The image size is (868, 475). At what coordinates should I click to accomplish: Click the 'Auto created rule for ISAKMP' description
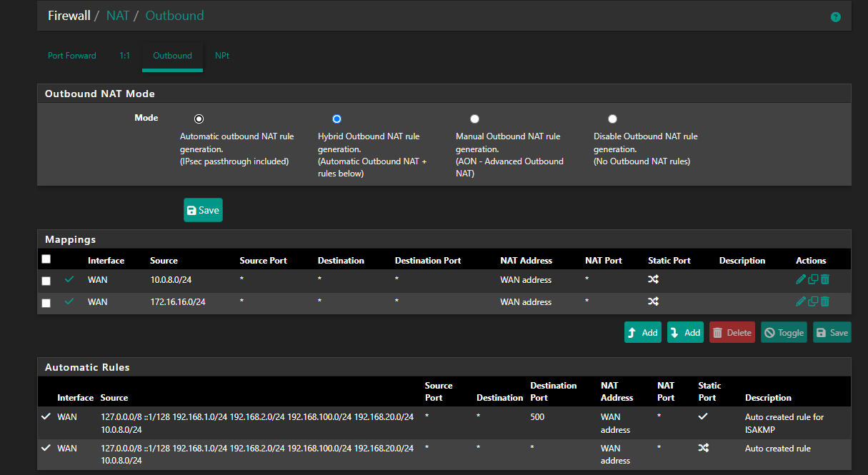784,423
